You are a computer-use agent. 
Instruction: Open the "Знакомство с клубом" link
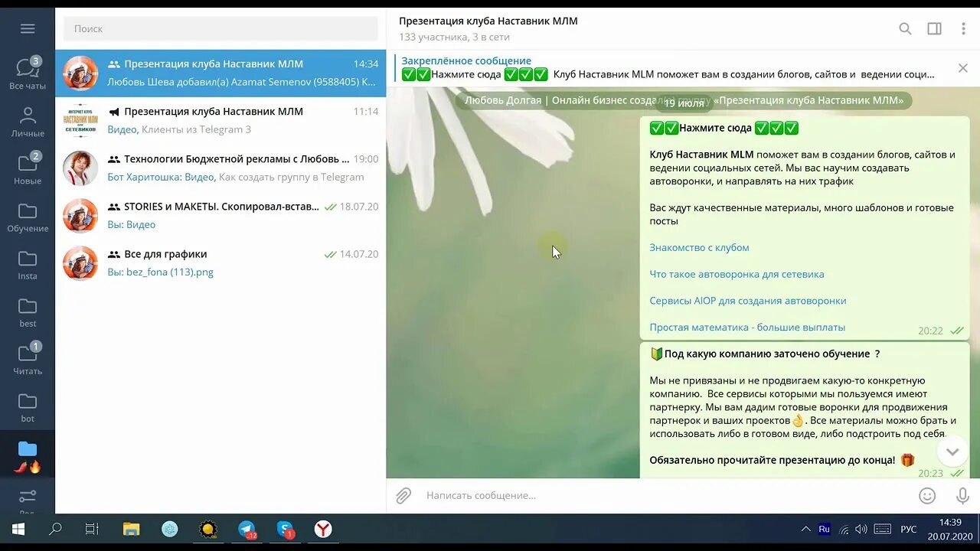pos(699,247)
